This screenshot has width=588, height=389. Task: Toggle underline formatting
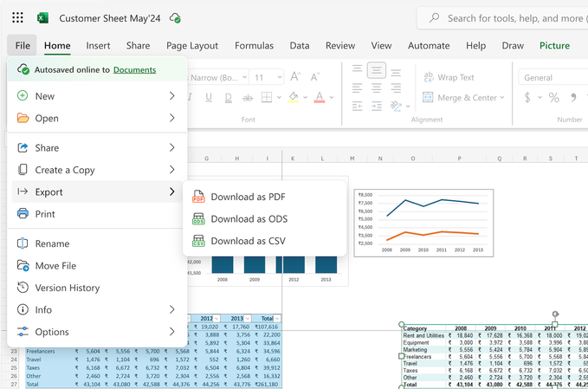coord(208,98)
